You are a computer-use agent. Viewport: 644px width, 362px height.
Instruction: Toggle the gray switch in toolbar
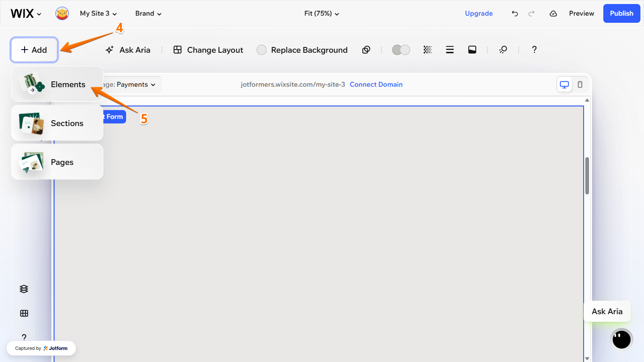click(x=401, y=50)
